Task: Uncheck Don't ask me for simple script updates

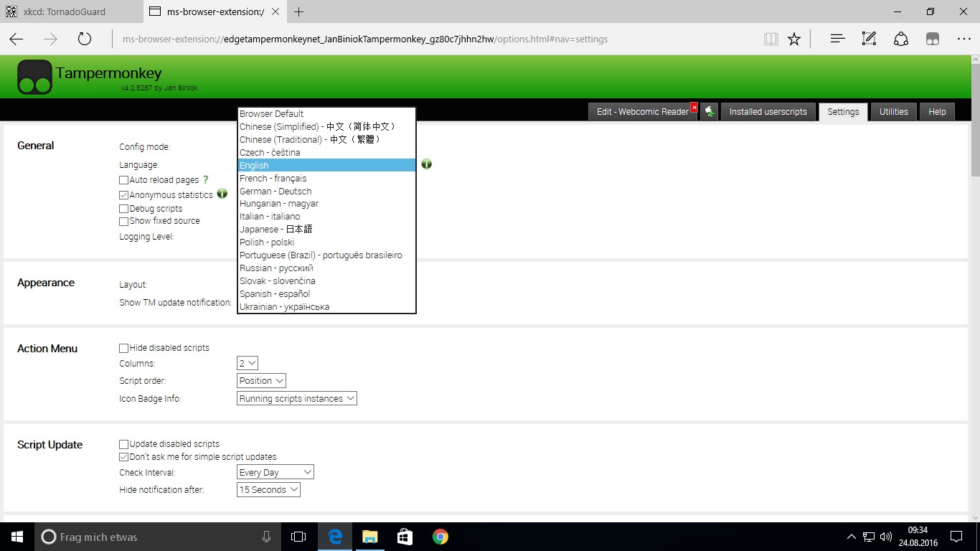Action: click(x=123, y=457)
